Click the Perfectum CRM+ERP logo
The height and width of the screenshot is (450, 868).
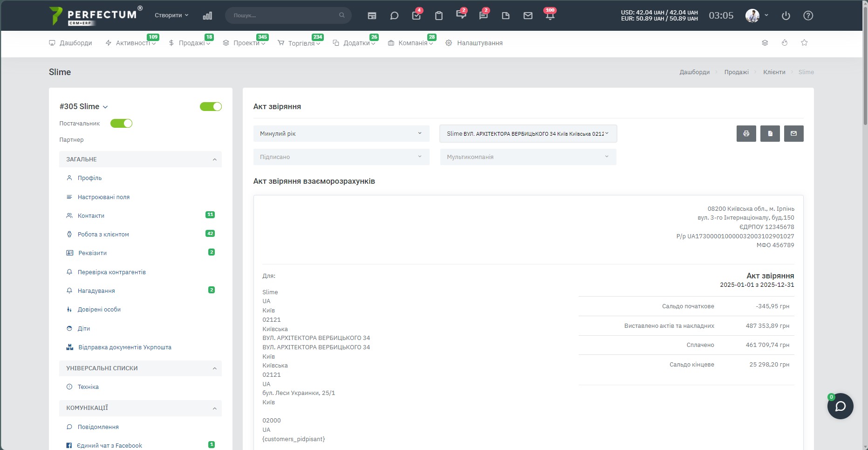point(96,16)
